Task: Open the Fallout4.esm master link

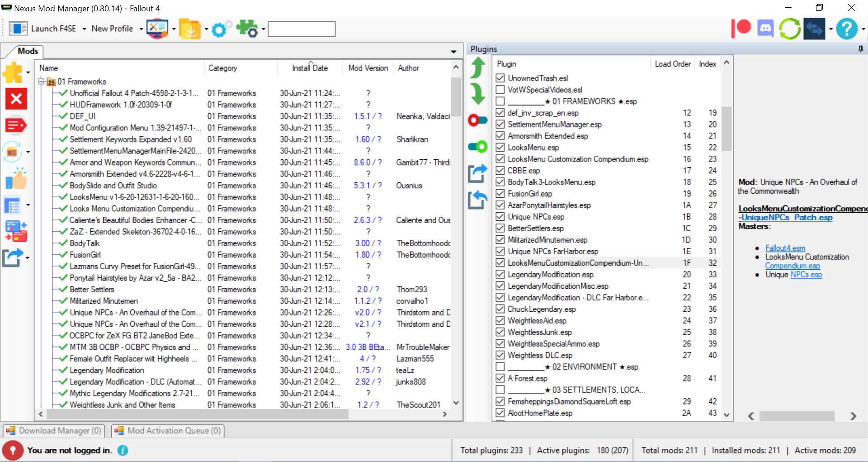Action: point(785,248)
